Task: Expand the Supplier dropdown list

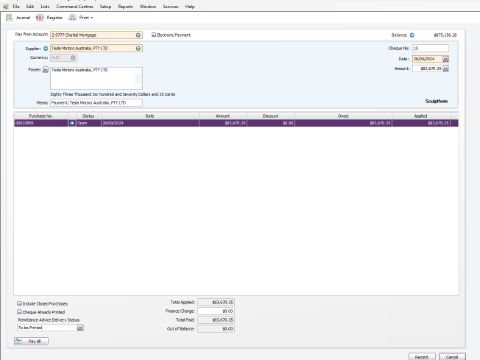Action: point(138,49)
